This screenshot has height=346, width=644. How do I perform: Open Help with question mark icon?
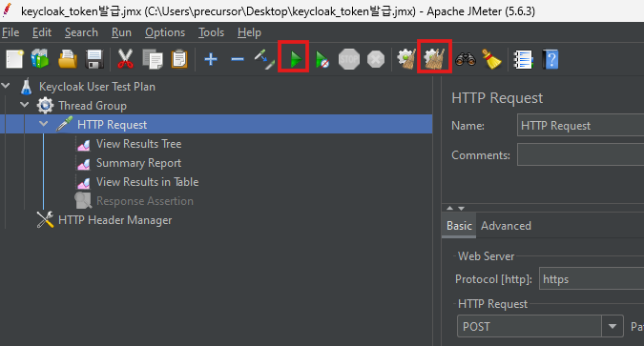coord(551,59)
